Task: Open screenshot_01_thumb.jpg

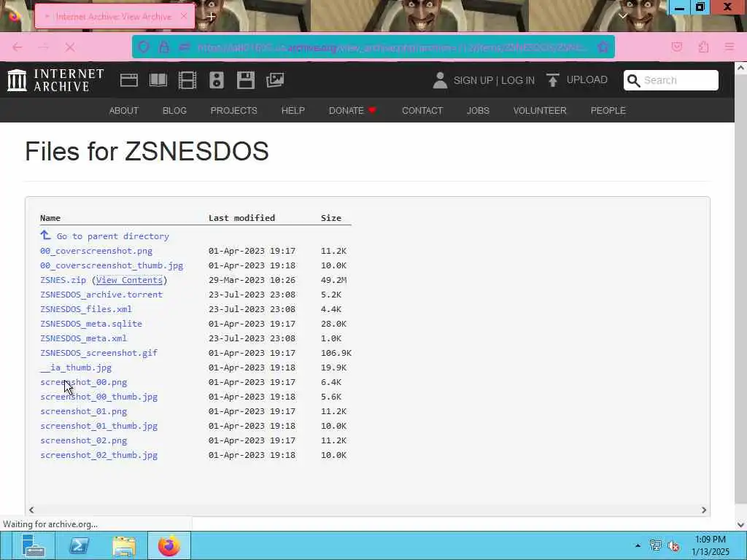Action: pyautogui.click(x=98, y=426)
